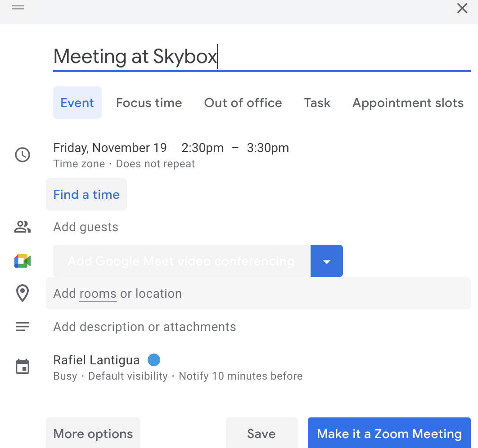Open the 2:30pm start time selector
Screen dimensions: 478x448
[203, 148]
